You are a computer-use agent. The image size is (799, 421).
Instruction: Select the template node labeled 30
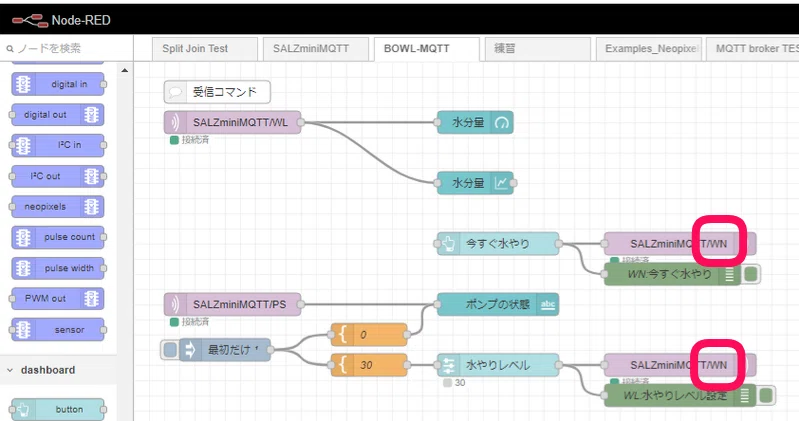tap(369, 365)
